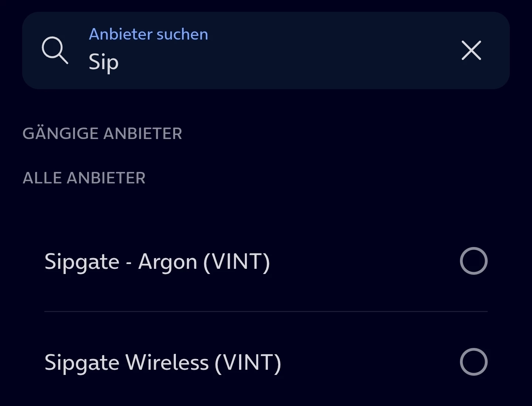Viewport: 532px width, 406px height.
Task: Select the Sipgate - Argon (VINT) radio button
Action: 473,261
